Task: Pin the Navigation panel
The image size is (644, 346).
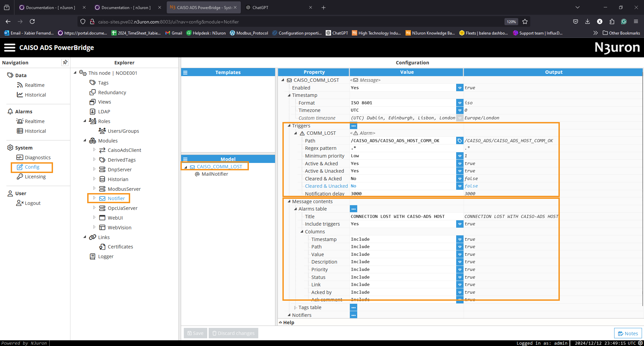Action: [65, 62]
